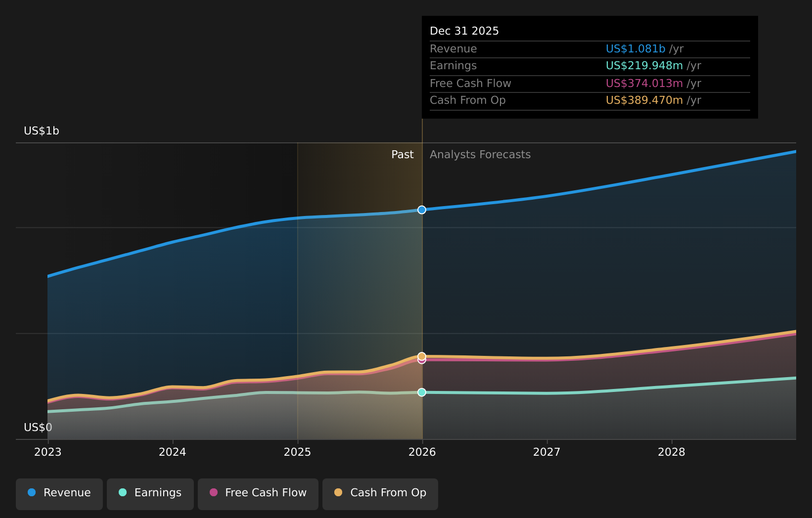Open the Analysts Forecasts section
The height and width of the screenshot is (518, 812).
coord(480,155)
